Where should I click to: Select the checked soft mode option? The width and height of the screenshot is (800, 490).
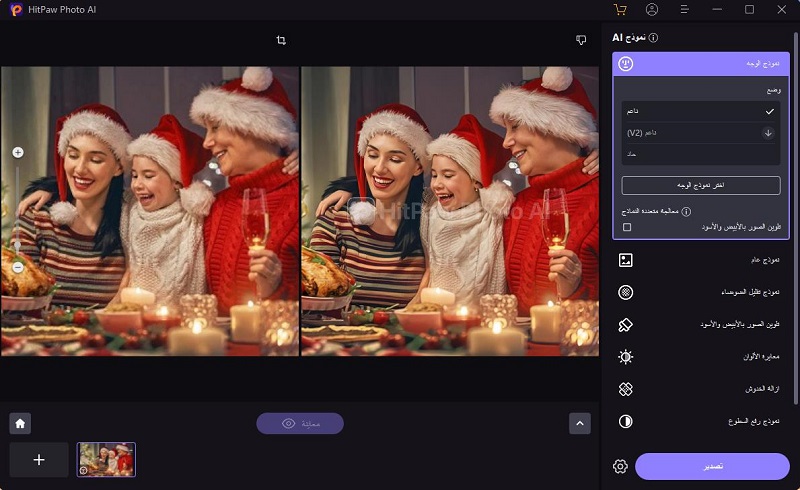[700, 111]
